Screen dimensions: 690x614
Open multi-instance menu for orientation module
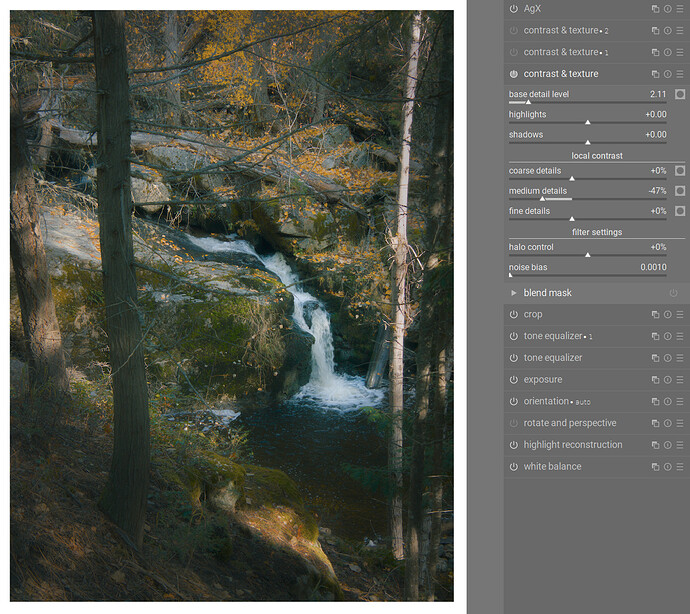point(655,401)
